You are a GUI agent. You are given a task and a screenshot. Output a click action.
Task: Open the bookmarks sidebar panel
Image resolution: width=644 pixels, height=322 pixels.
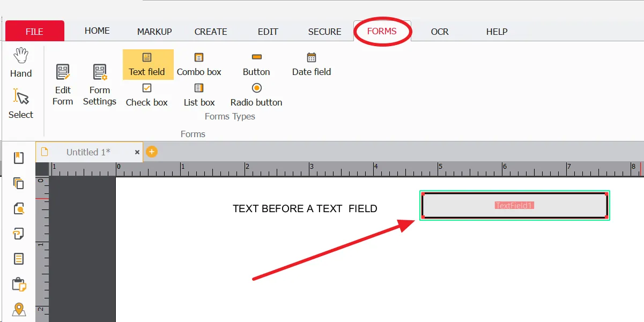coord(19,158)
